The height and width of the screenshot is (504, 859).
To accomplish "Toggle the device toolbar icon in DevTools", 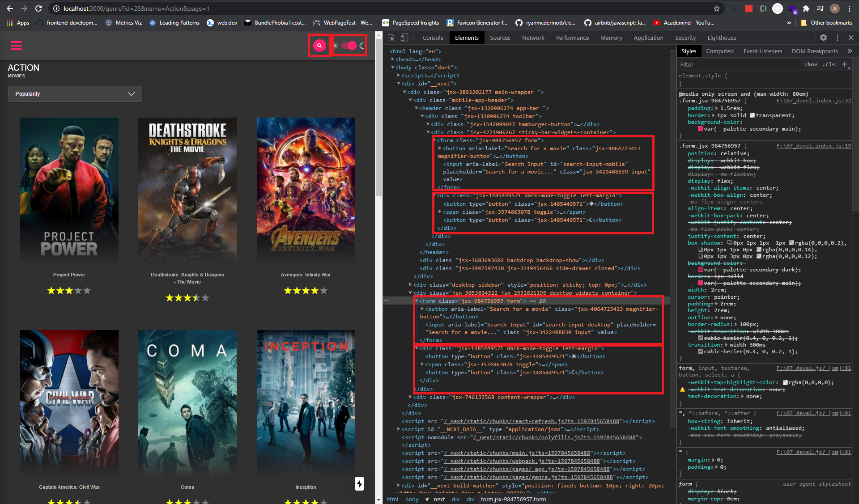I will coord(404,38).
